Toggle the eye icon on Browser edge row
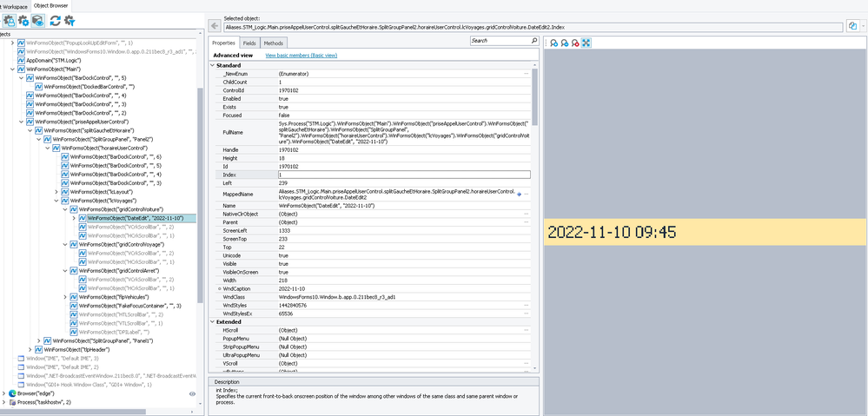 pos(193,393)
